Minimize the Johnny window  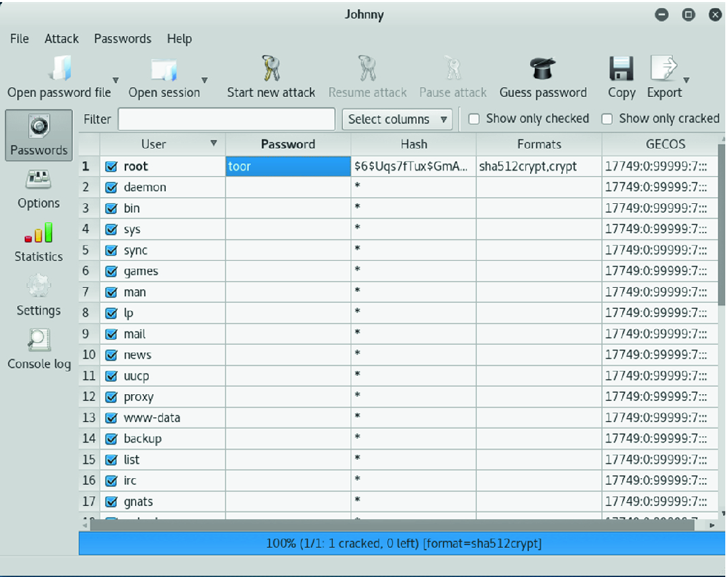tap(662, 15)
